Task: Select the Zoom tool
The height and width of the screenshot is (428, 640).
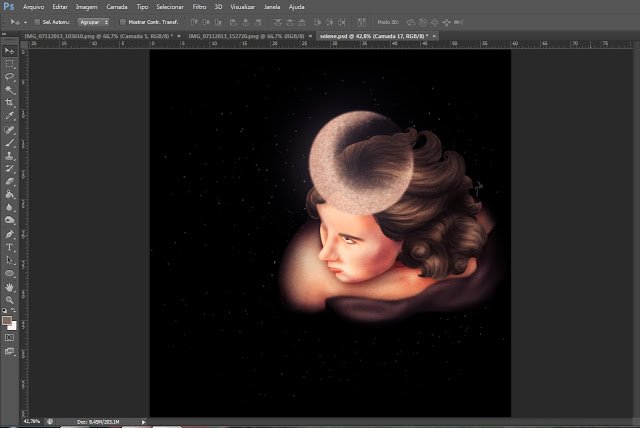Action: click(x=9, y=300)
